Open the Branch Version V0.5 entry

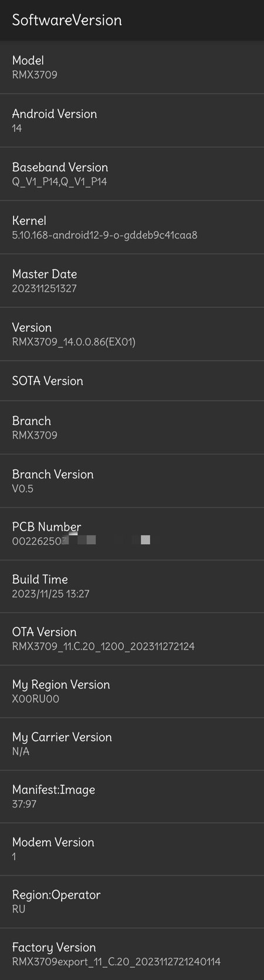tap(132, 481)
